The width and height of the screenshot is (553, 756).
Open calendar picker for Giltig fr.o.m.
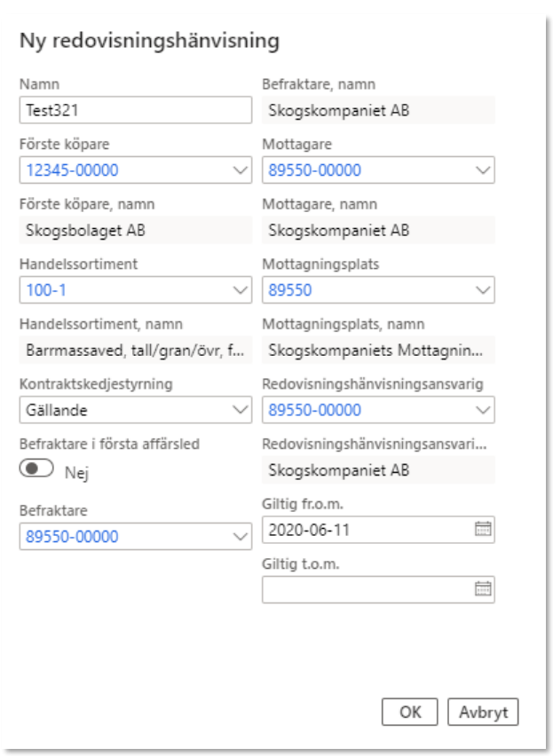pos(483,530)
